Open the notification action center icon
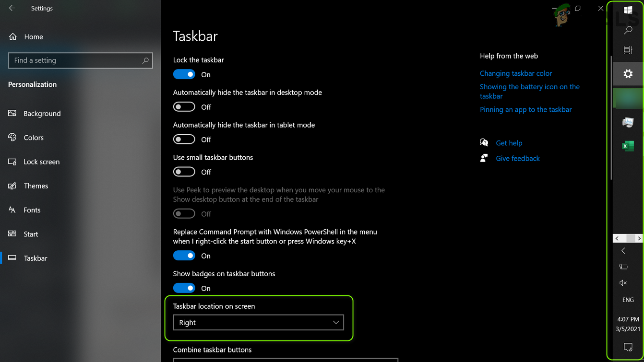This screenshot has width=644, height=362. (628, 347)
